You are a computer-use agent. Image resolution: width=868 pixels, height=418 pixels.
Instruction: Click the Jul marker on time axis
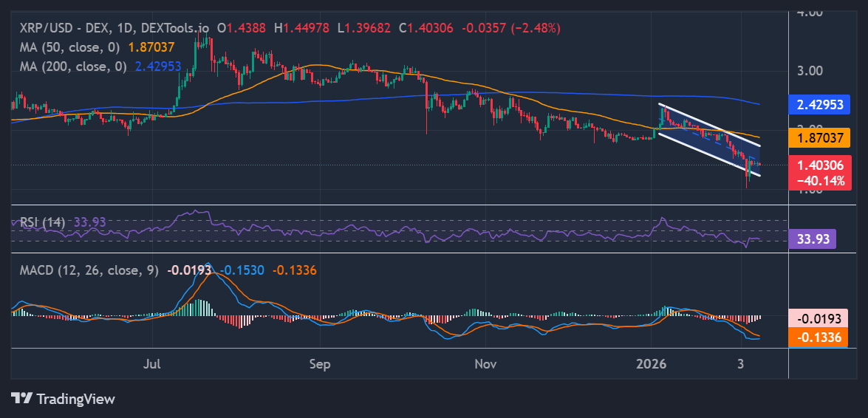(x=153, y=364)
